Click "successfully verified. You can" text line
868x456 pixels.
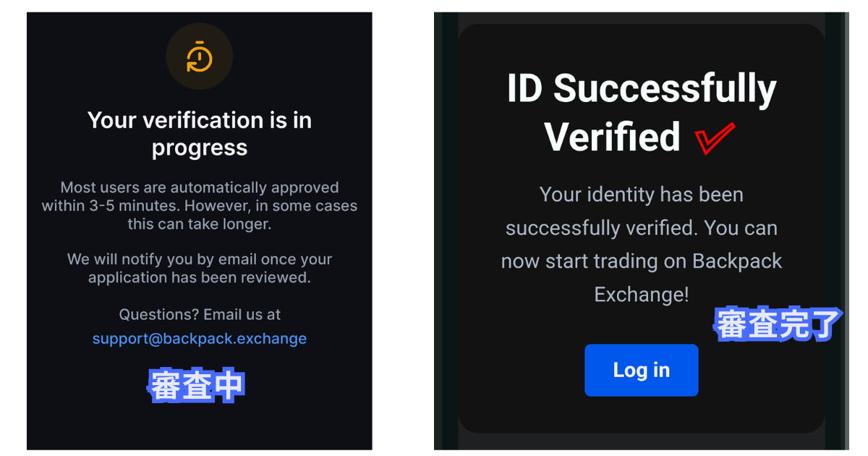point(642,228)
